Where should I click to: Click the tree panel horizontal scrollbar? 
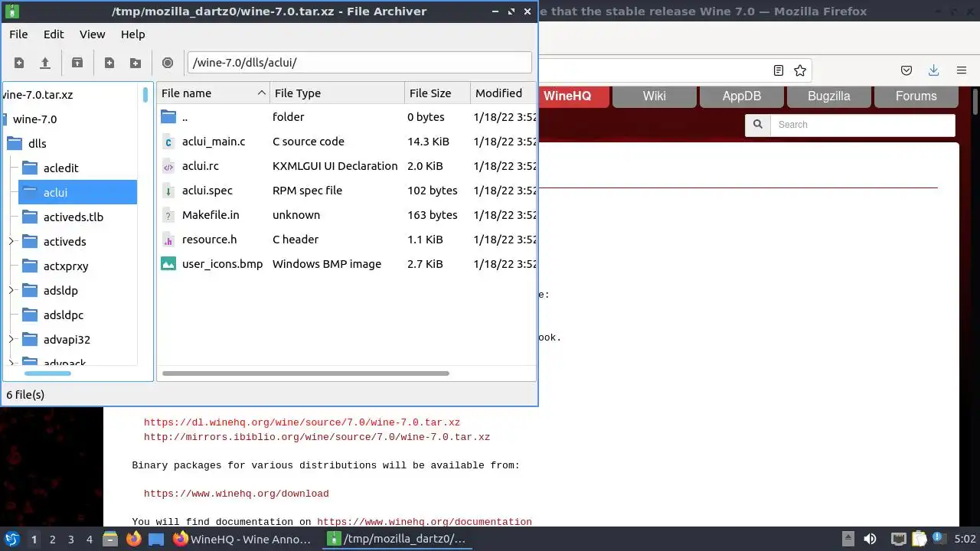(47, 373)
